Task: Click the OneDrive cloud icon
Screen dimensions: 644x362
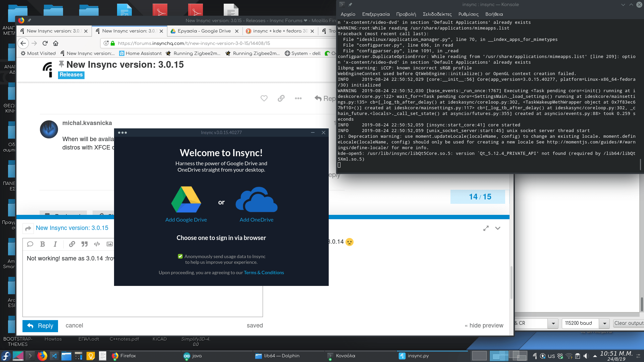Action: [x=257, y=200]
